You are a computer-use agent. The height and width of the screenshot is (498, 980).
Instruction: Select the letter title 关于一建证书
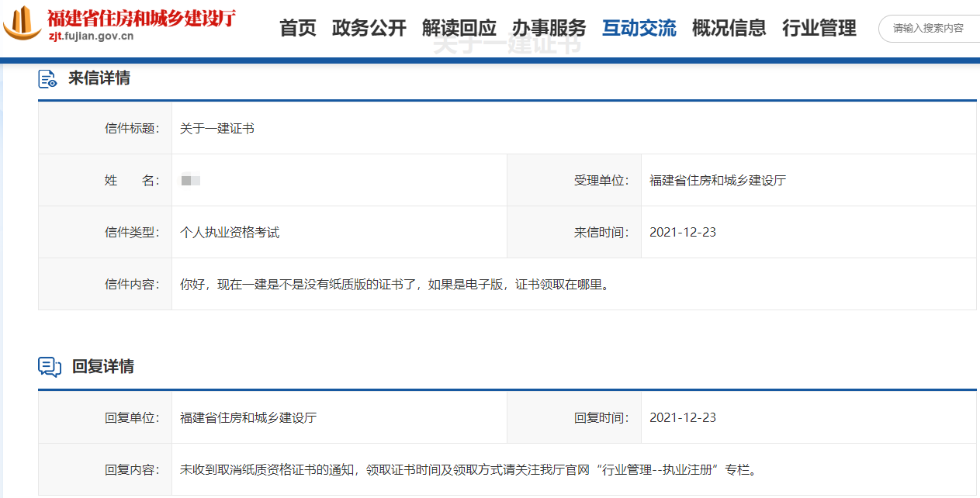(214, 127)
